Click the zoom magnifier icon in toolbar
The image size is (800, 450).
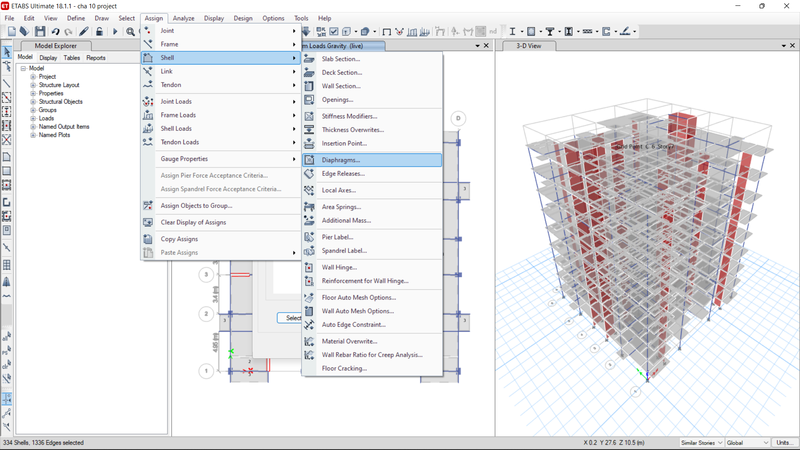pos(131,32)
